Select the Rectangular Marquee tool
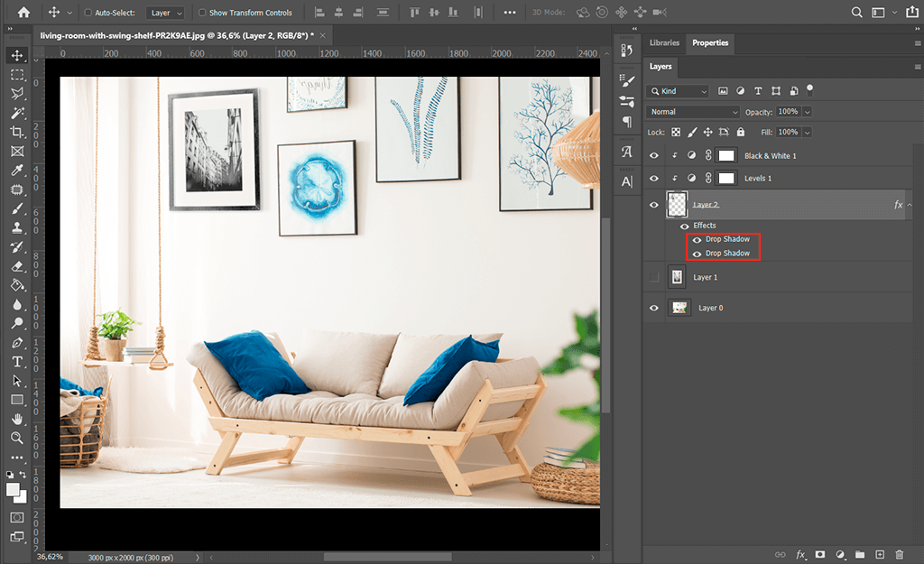 [x=17, y=75]
